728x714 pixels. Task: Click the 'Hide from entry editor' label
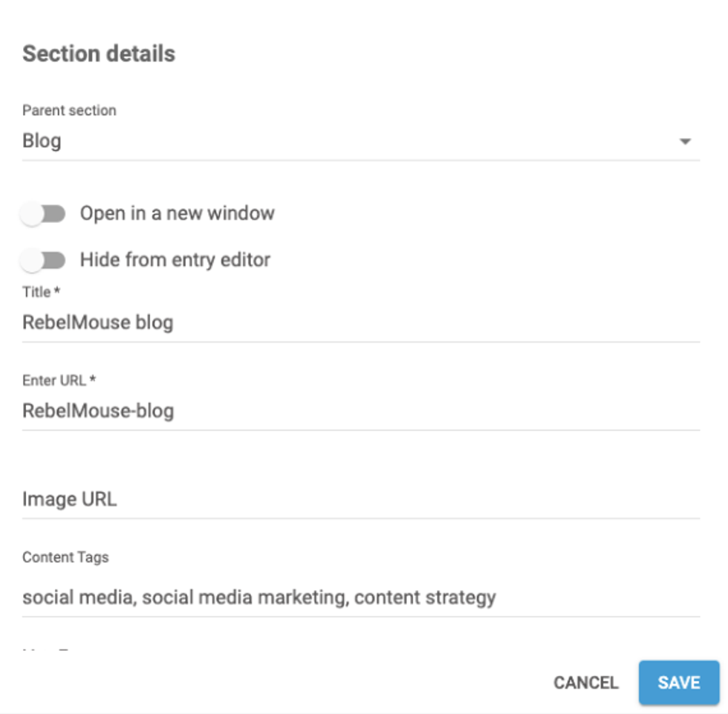tap(175, 260)
